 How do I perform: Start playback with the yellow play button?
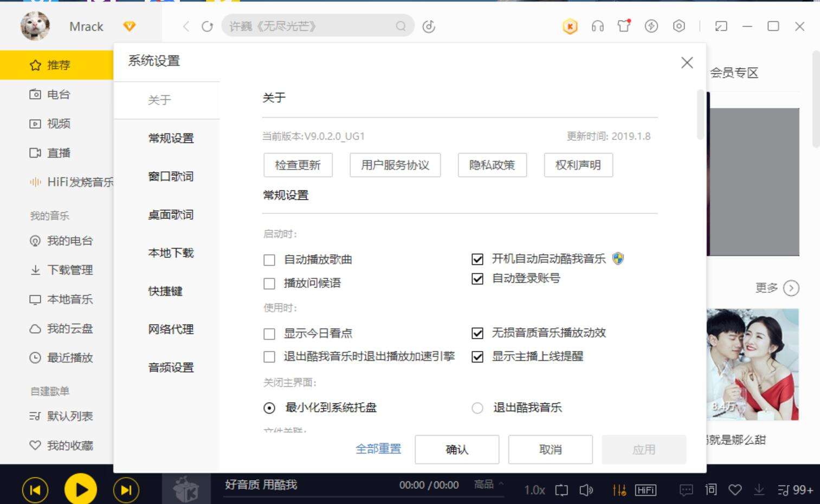(x=80, y=490)
